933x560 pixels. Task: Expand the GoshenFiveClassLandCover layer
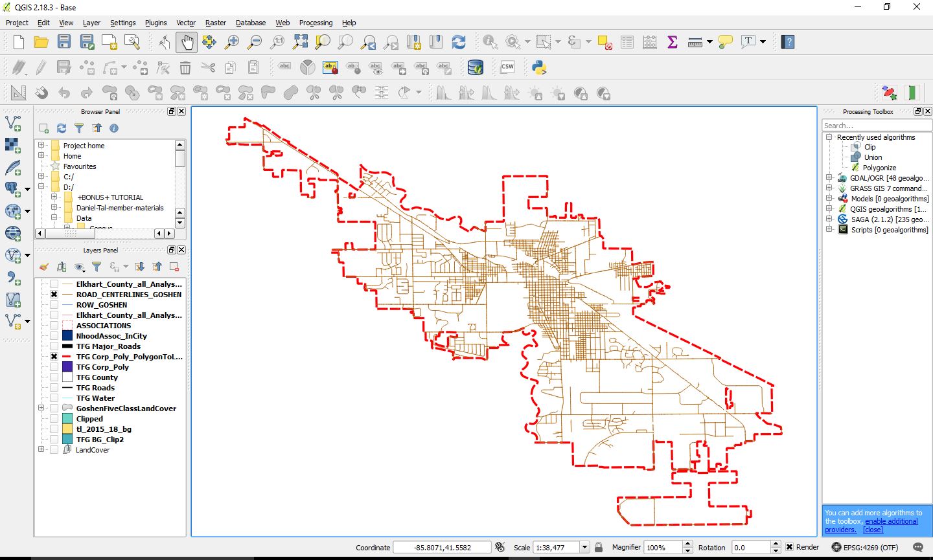click(41, 408)
